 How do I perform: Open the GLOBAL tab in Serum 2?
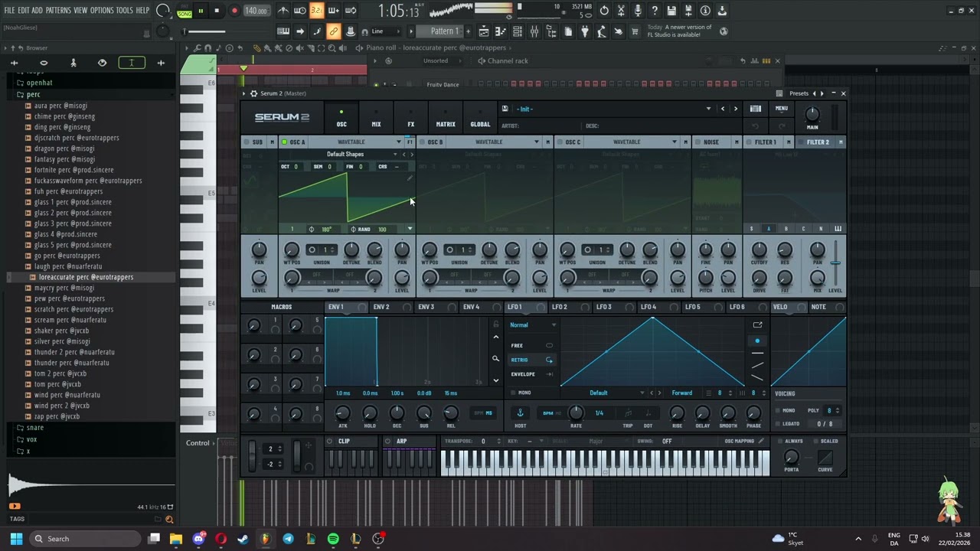[x=480, y=119]
